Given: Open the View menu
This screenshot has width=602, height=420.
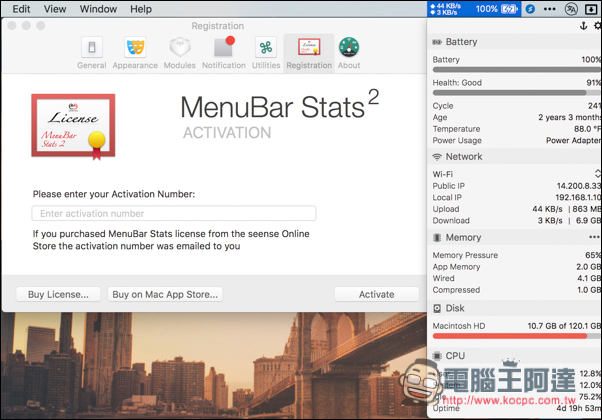Looking at the screenshot, I should click(55, 9).
